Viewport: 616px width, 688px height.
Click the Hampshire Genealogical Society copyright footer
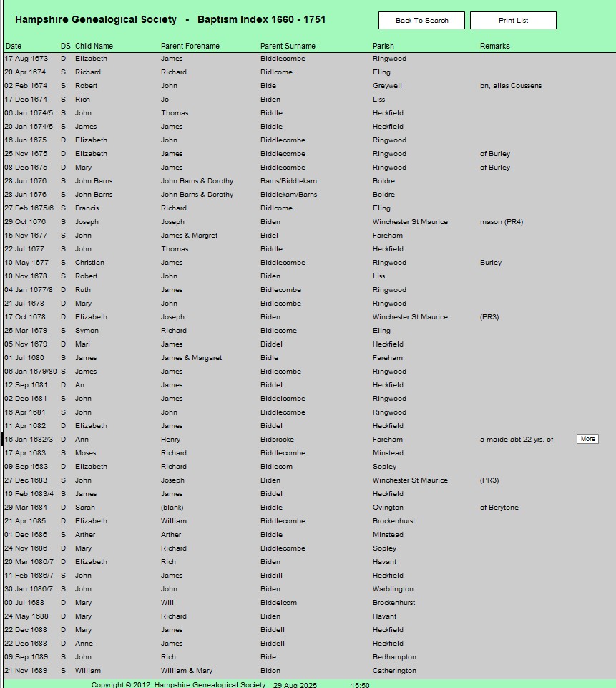tap(178, 685)
